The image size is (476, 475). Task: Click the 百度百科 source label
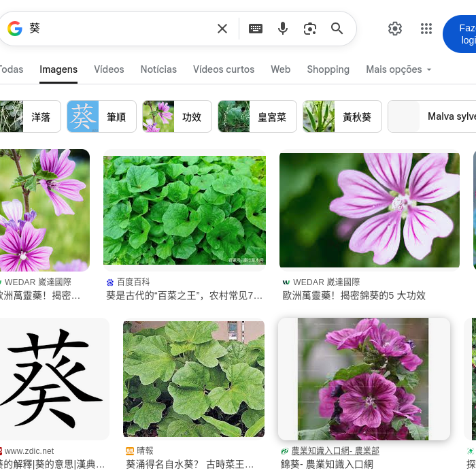click(133, 282)
